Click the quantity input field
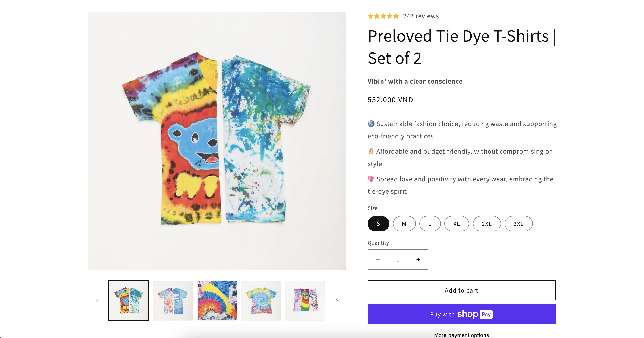This screenshot has height=338, width=644. click(398, 260)
